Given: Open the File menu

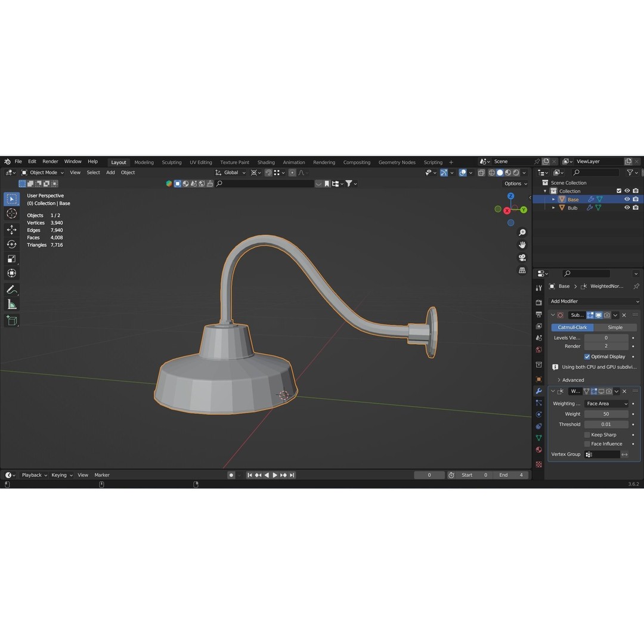Looking at the screenshot, I should coord(18,162).
